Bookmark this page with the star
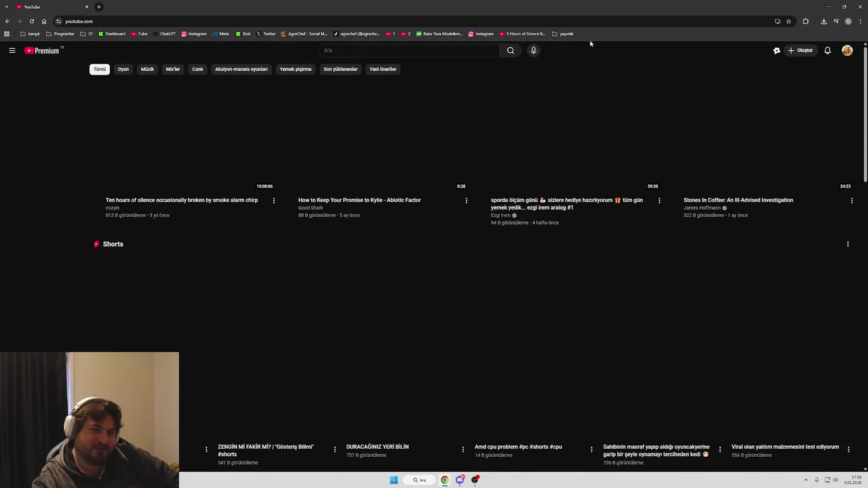Screen dimensions: 868x488 pyautogui.click(x=789, y=21)
